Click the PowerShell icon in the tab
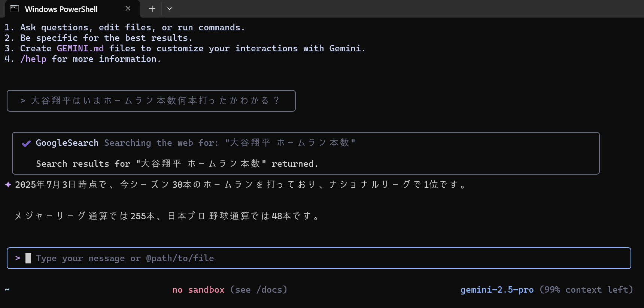This screenshot has width=644, height=308. 15,9
